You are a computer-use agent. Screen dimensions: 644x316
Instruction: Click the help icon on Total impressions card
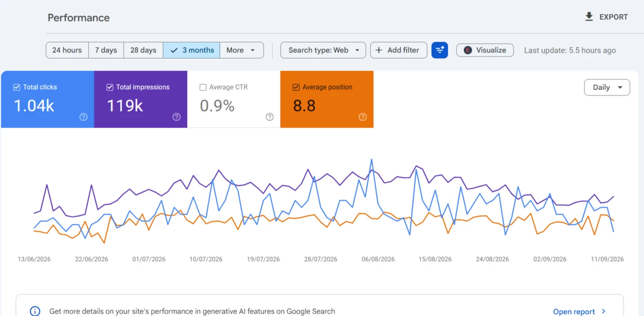(x=177, y=117)
